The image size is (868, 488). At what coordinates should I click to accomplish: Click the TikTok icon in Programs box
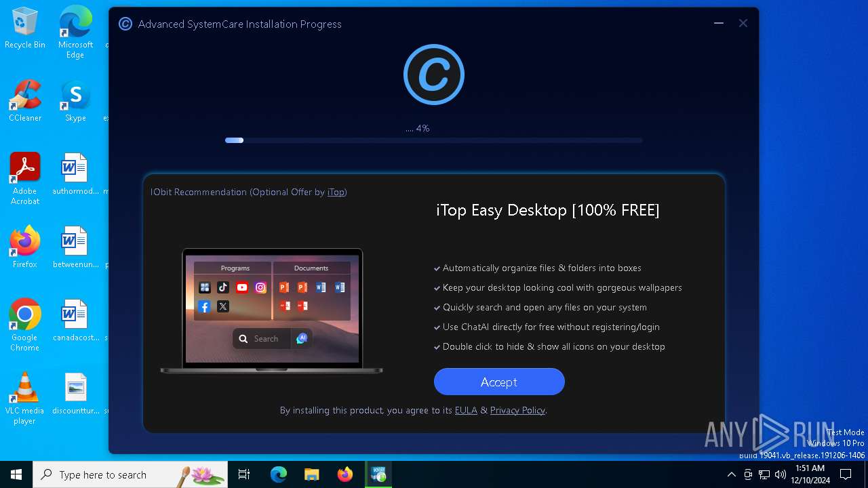(223, 287)
